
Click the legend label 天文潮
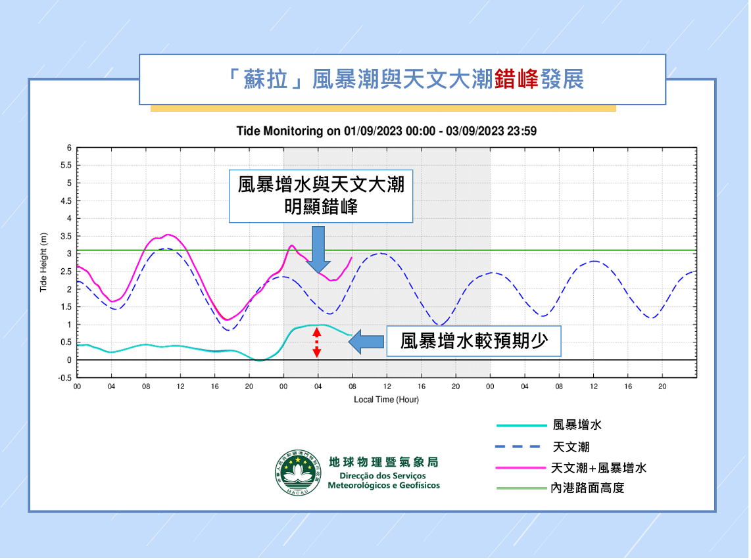(572, 448)
